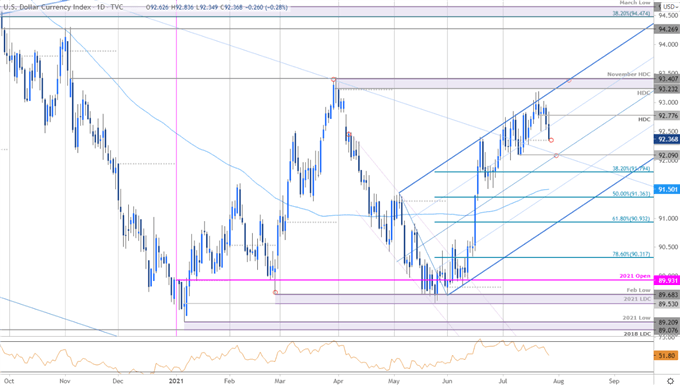Click the 2021 LDC annotation
The image size is (680, 385).
[638, 299]
